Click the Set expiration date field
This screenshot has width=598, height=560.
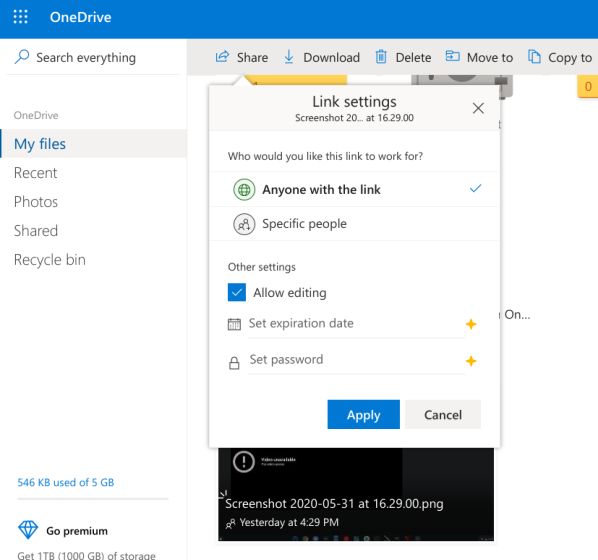pyautogui.click(x=356, y=323)
